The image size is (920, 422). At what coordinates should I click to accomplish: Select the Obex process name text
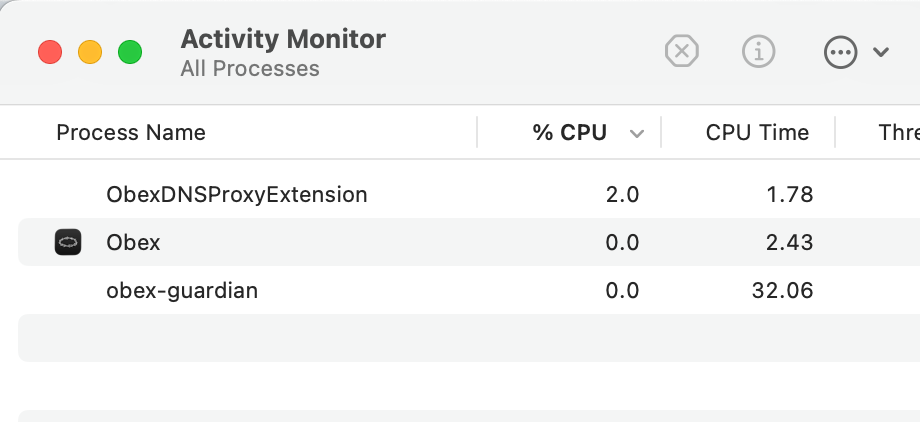click(133, 242)
